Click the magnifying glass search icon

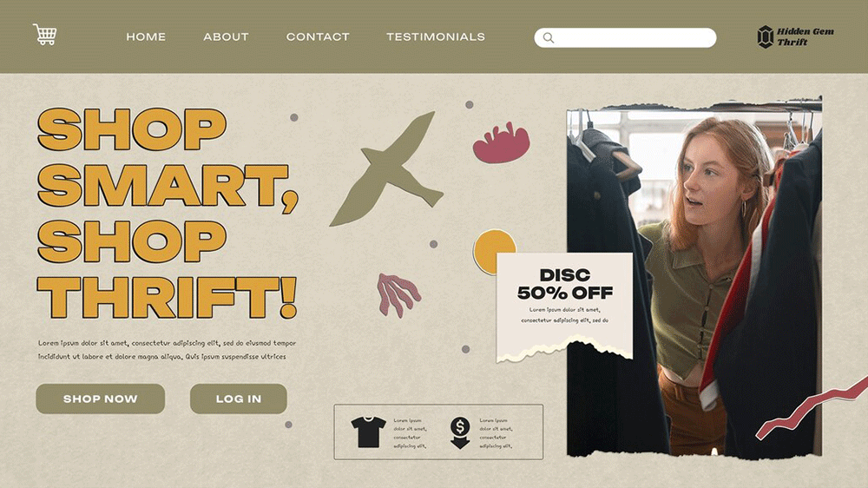pos(548,37)
